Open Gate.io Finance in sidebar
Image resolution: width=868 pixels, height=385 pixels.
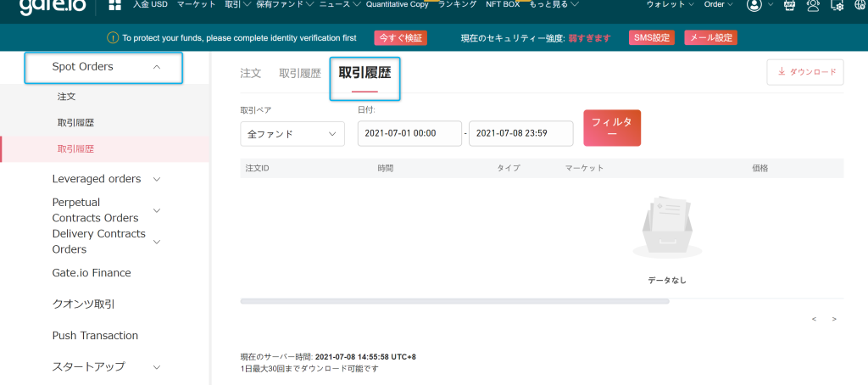(x=92, y=273)
